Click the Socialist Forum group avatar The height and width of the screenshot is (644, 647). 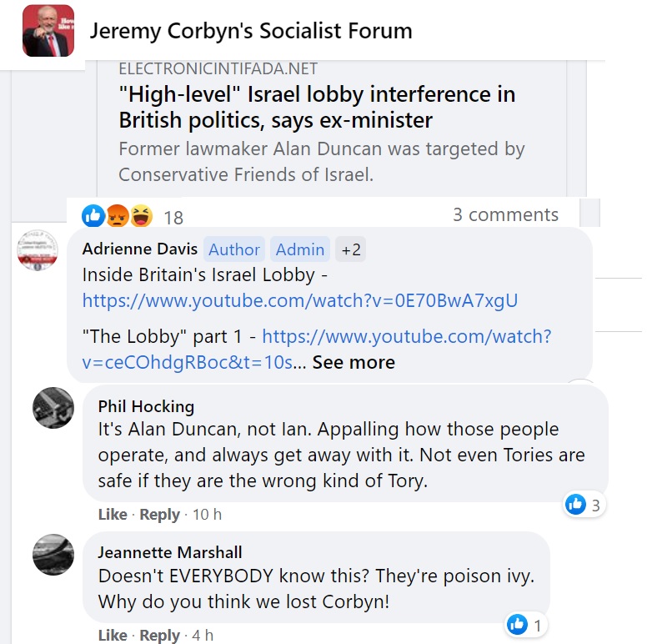tap(48, 31)
